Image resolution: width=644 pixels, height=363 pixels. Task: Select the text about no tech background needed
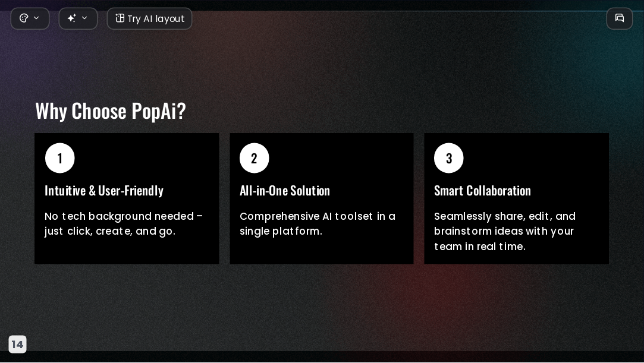pyautogui.click(x=124, y=223)
